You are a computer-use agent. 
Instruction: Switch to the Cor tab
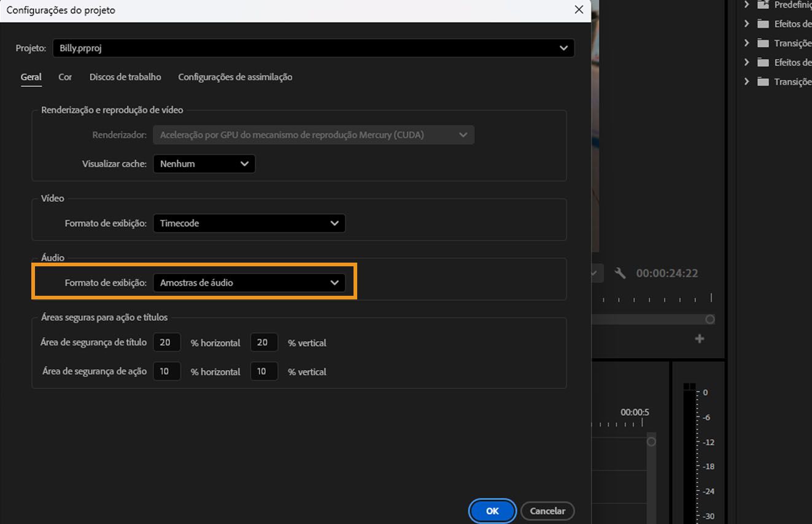[64, 77]
